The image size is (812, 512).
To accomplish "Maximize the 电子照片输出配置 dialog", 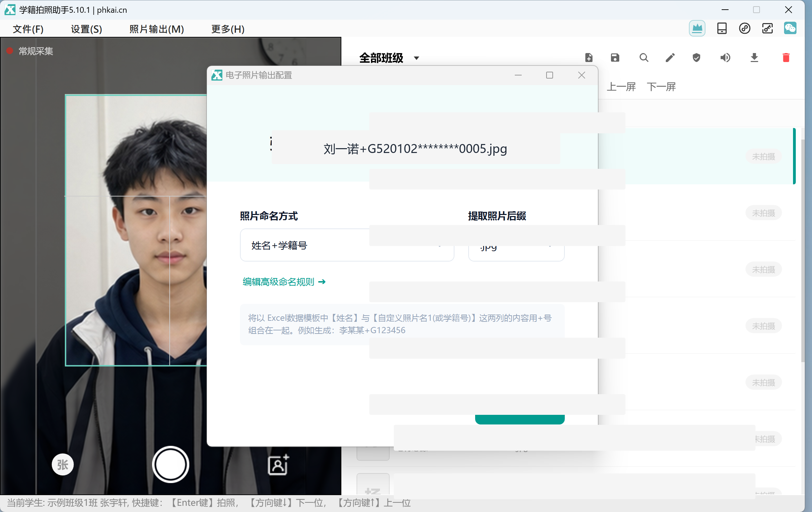I will coord(550,75).
